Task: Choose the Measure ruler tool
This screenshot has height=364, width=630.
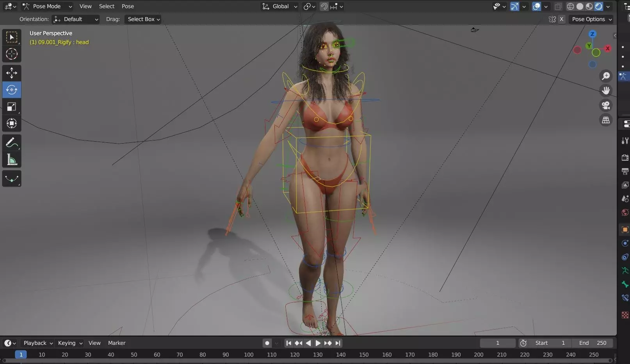Action: pyautogui.click(x=12, y=160)
